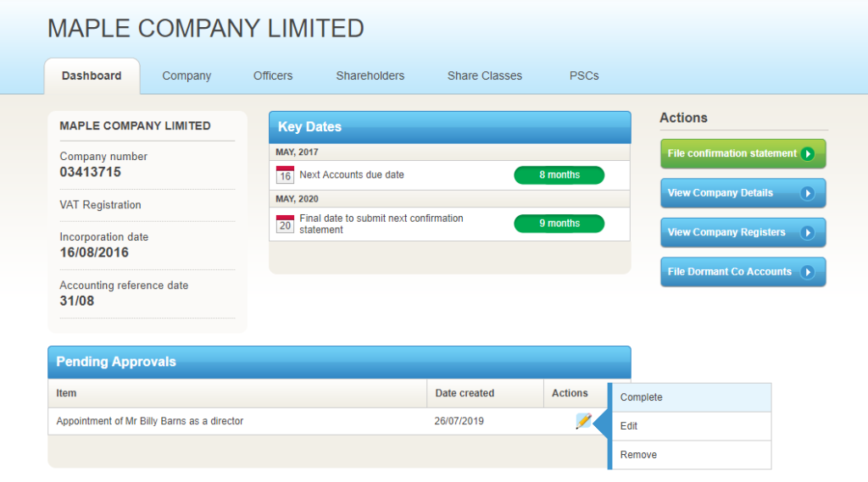Click the calendar icon showing 20

pyautogui.click(x=285, y=224)
